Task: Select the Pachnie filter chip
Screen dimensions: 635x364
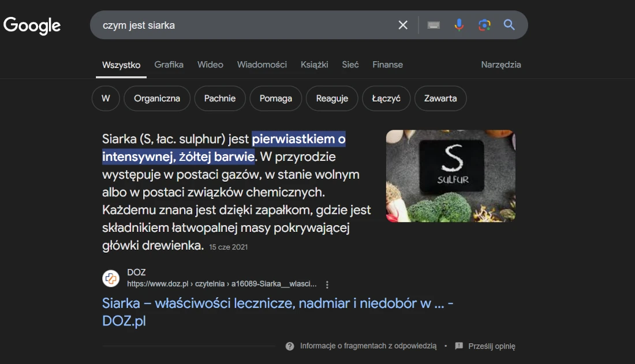Action: 220,99
